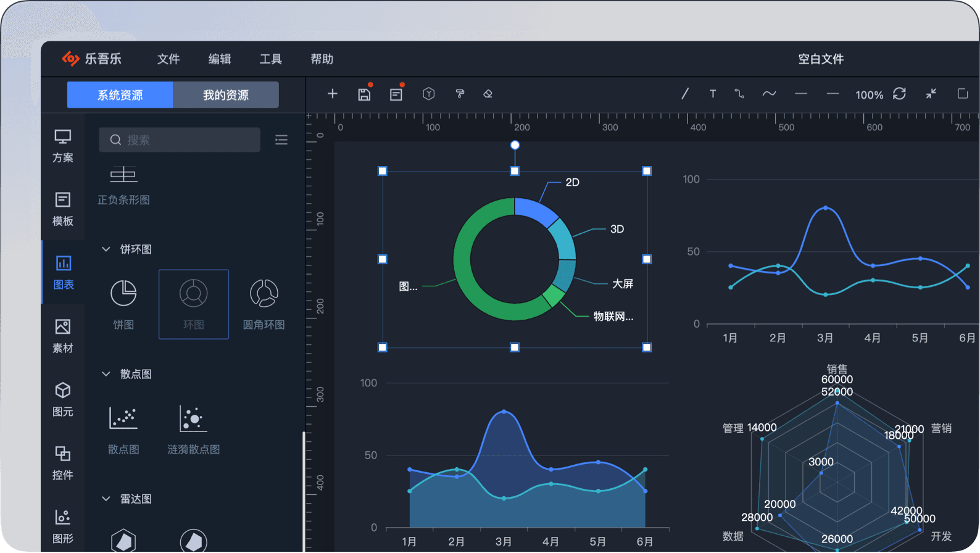Select the 系统资源 tab
980x553 pixels.
tap(120, 95)
